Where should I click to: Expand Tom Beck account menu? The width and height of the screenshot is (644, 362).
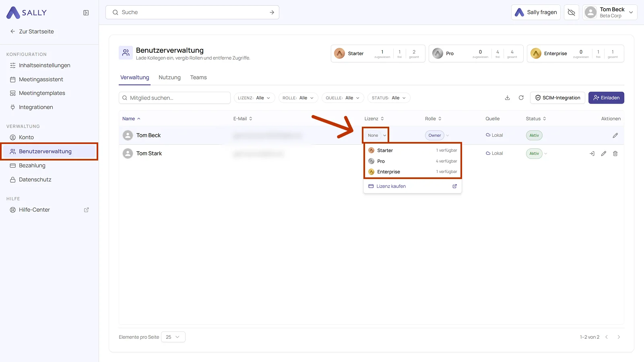pos(610,12)
